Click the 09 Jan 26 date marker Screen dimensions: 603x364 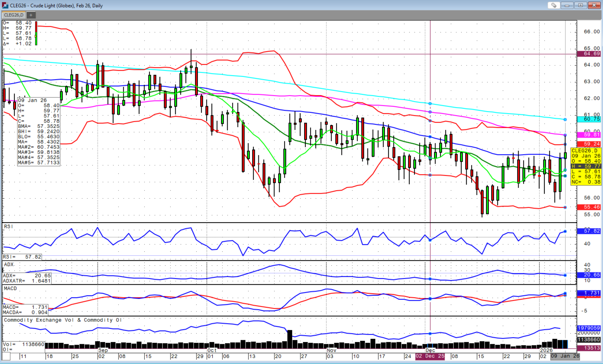(565, 356)
